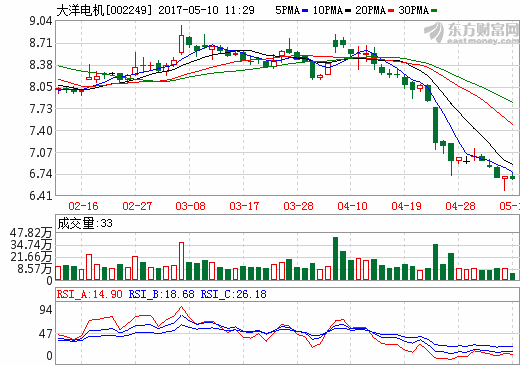520x365 pixels.
Task: Click the 03-08 date label
Action: coord(190,206)
